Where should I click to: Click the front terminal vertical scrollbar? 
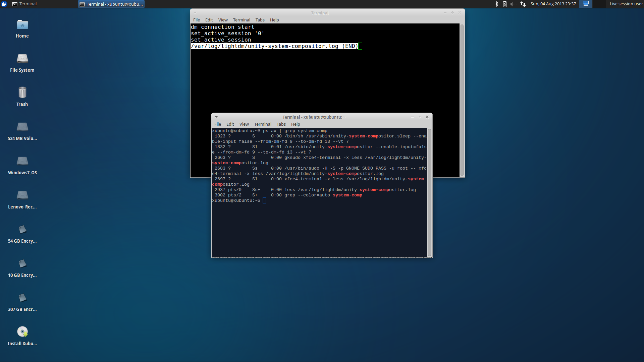[x=429, y=192]
